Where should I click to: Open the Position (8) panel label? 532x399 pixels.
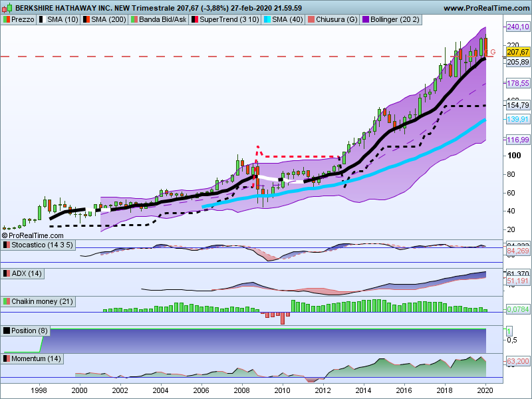pos(29,331)
